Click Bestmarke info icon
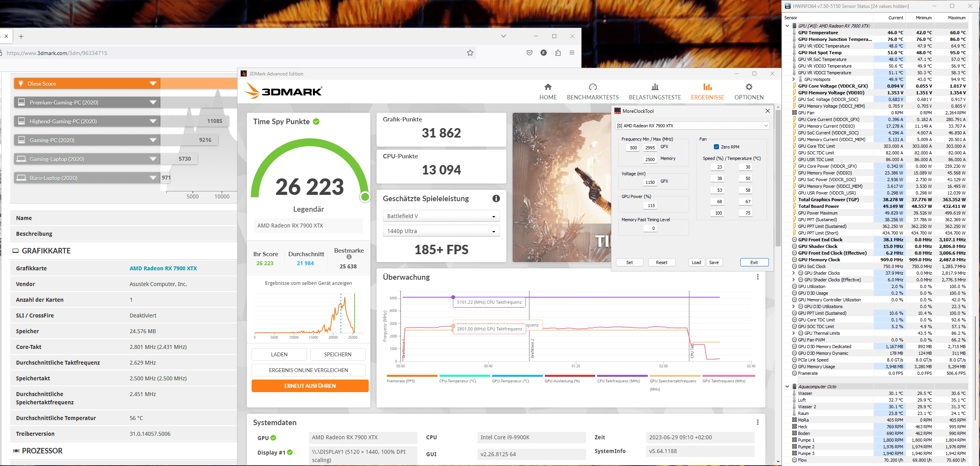 tap(349, 257)
